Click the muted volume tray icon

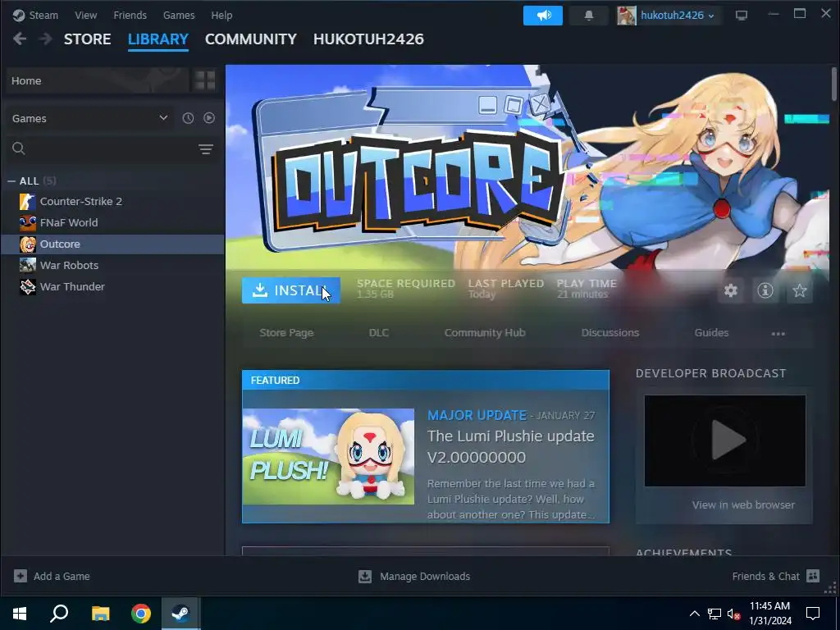pyautogui.click(x=733, y=614)
